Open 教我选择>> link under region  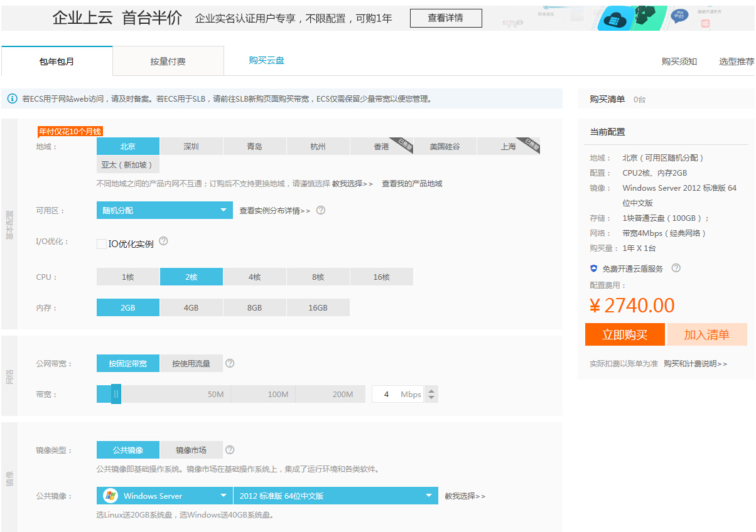coord(352,184)
